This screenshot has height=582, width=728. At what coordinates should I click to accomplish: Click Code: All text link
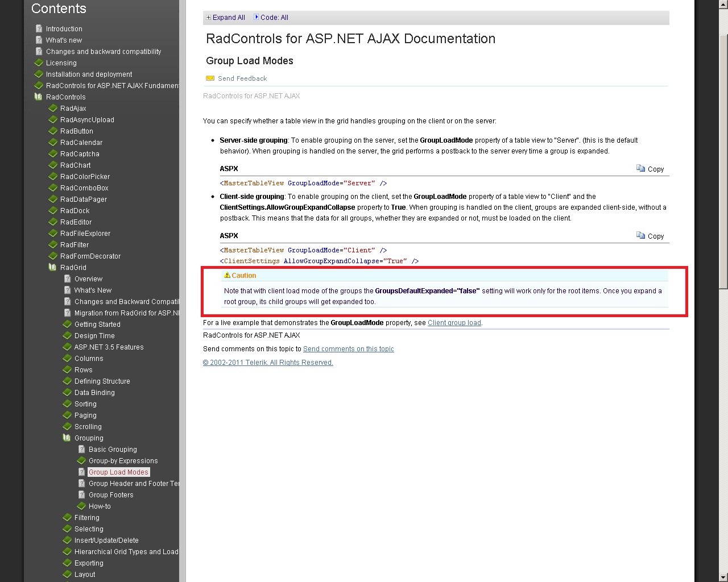[x=274, y=18]
